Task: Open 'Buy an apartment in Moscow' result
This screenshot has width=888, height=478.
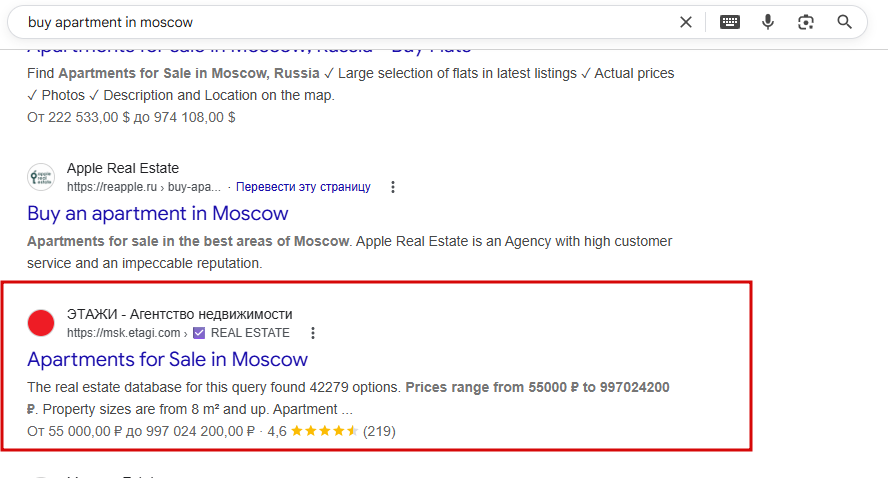Action: 158,213
